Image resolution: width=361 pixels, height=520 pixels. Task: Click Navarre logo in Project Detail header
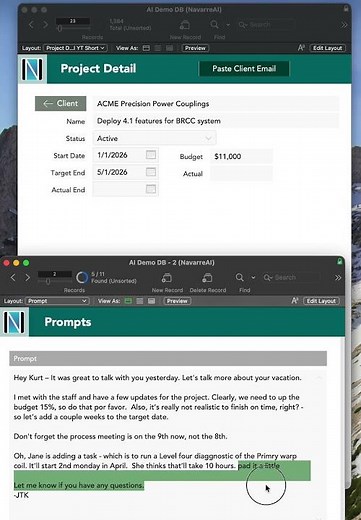[32, 69]
